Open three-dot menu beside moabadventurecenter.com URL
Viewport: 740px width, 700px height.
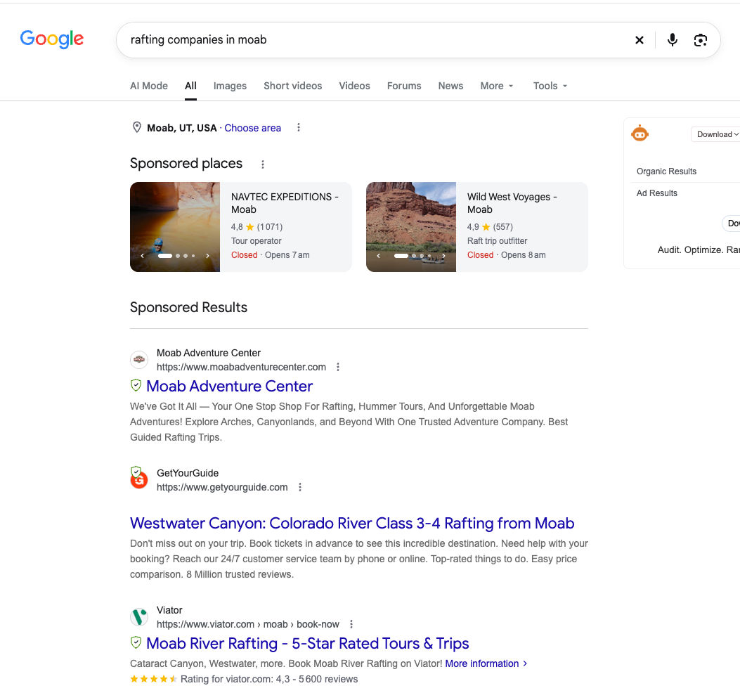tap(338, 367)
